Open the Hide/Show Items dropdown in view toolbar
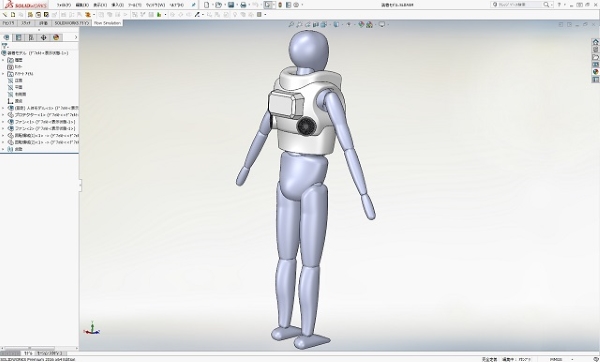The height and width of the screenshot is (362, 600). (349, 24)
